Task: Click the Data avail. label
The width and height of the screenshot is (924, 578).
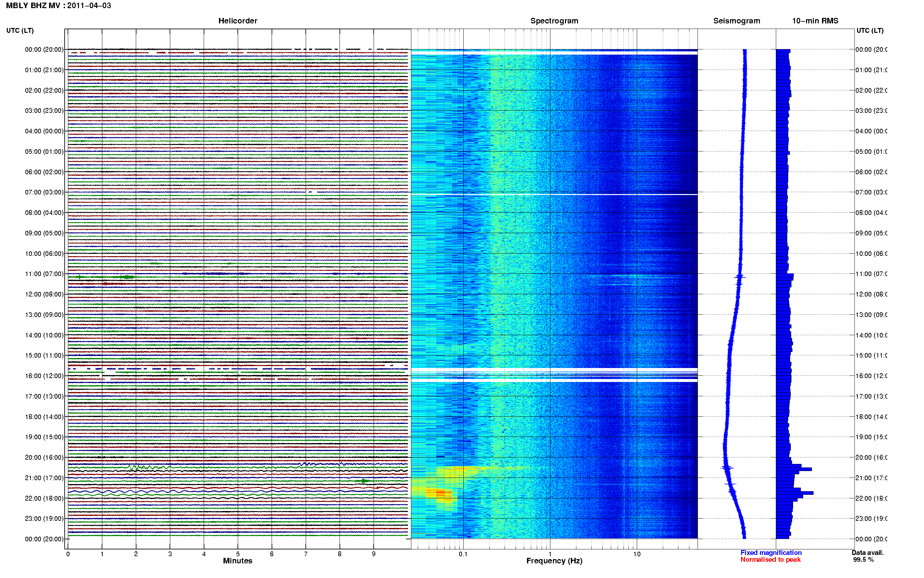Action: tap(867, 553)
